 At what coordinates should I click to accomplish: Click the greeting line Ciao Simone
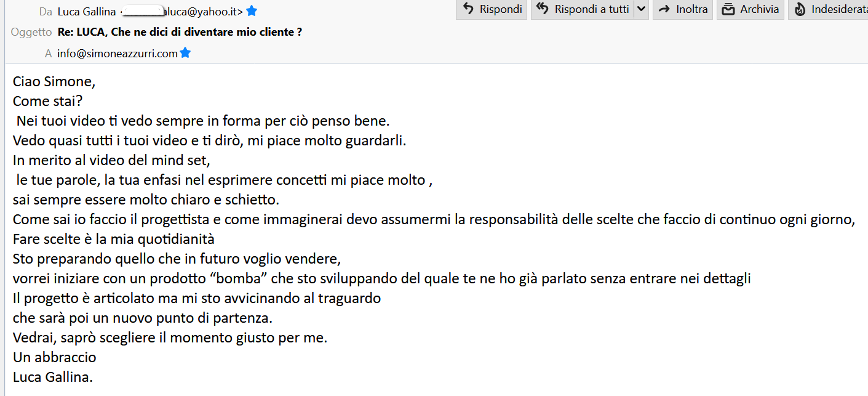coord(54,81)
